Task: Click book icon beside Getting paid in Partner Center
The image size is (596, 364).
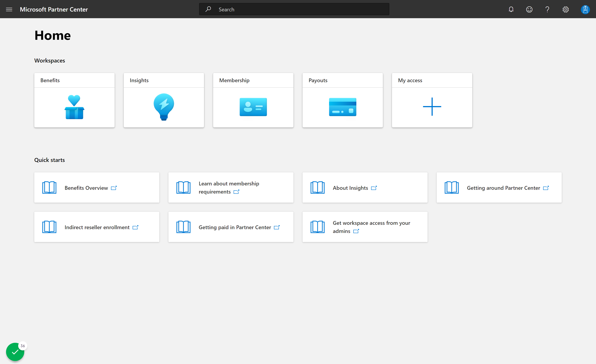Action: coord(183,227)
